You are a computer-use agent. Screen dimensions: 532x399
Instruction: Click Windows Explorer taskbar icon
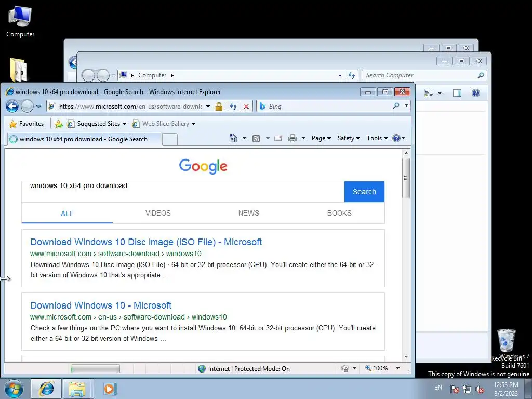[77, 389]
